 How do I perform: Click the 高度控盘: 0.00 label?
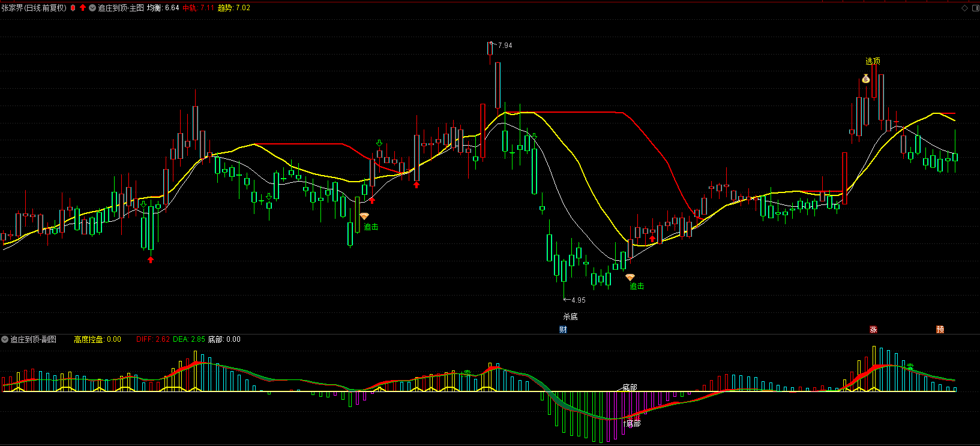97,339
